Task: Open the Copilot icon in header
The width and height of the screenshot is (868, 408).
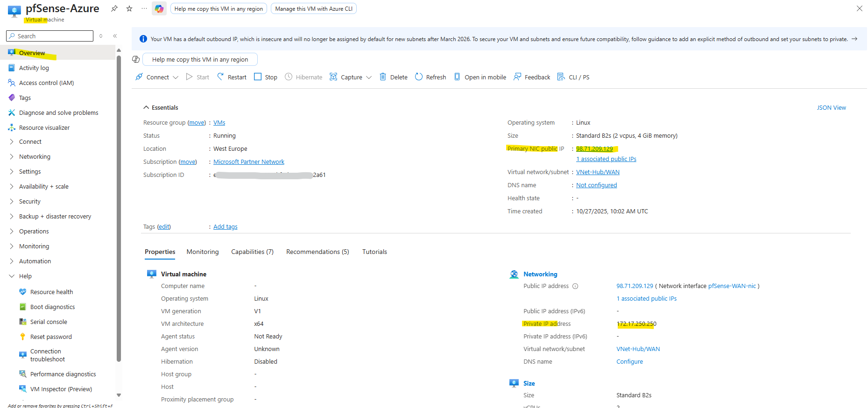Action: (x=159, y=9)
